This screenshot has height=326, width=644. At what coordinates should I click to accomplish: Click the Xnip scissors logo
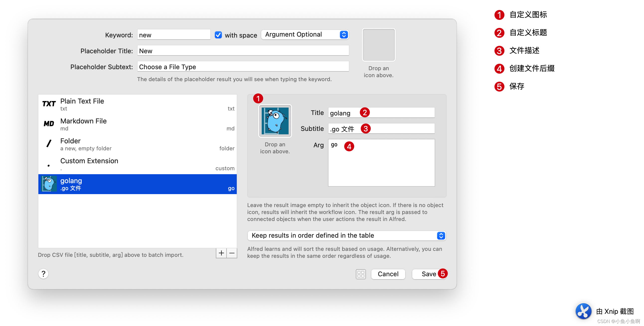tap(583, 311)
